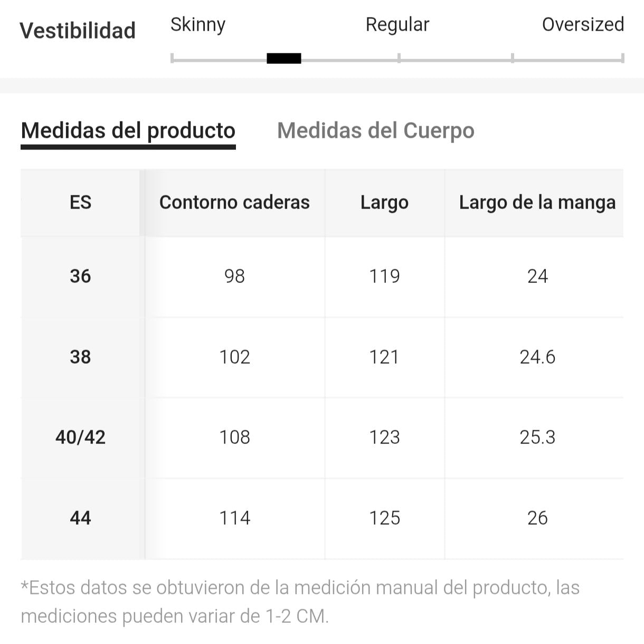The image size is (644, 644).
Task: Click the Largo de la manga header
Action: point(537,202)
